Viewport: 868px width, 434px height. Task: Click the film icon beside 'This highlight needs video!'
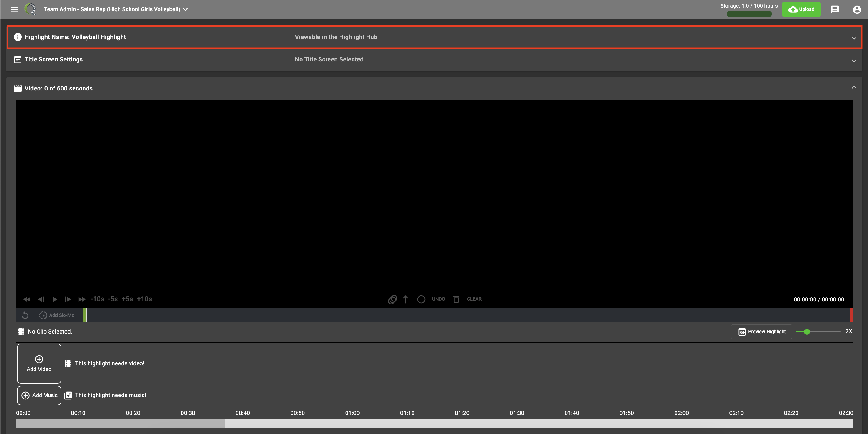[68, 363]
